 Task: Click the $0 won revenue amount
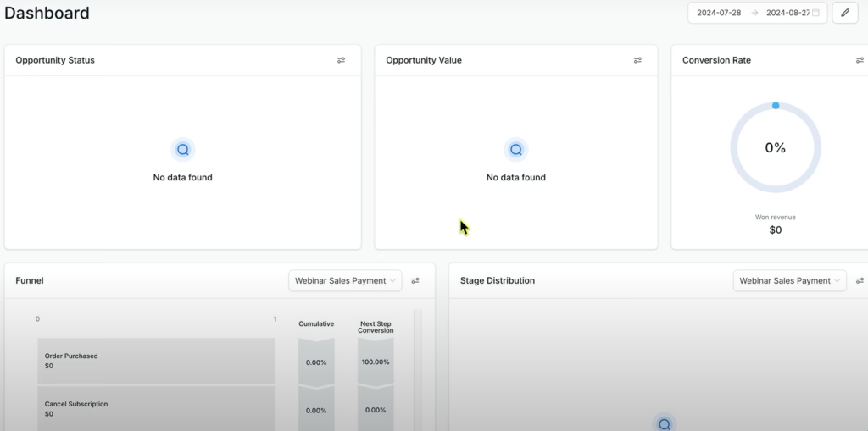(776, 229)
